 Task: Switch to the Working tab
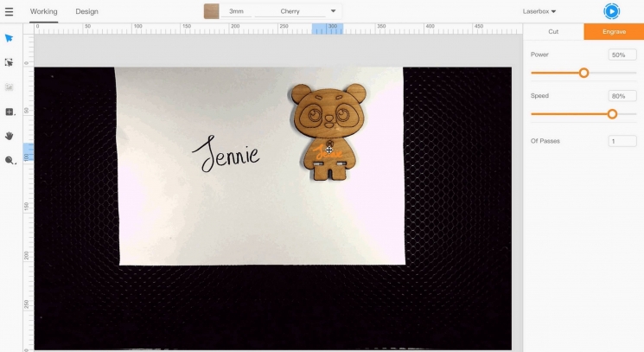43,11
